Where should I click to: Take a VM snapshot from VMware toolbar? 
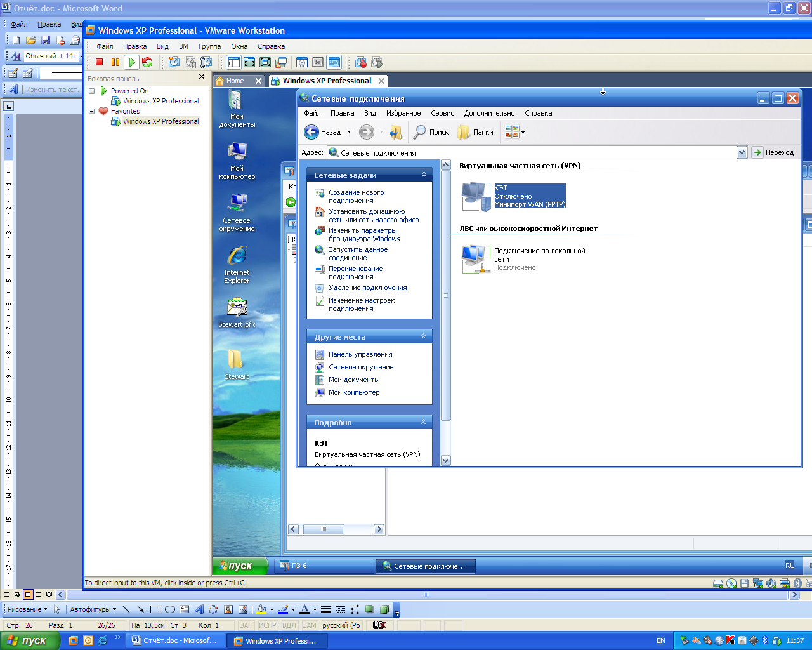point(174,62)
